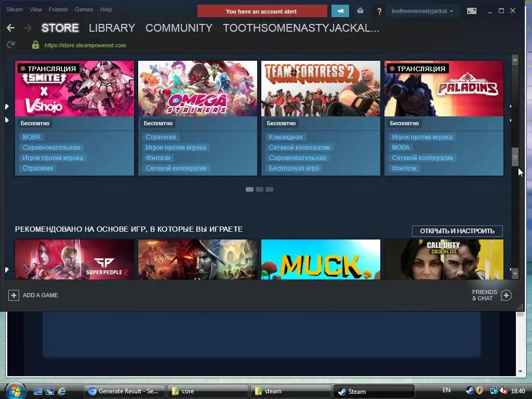Viewport: 532px width, 399px height.
Task: Switch to the COMMUNITY tab
Action: coord(179,28)
